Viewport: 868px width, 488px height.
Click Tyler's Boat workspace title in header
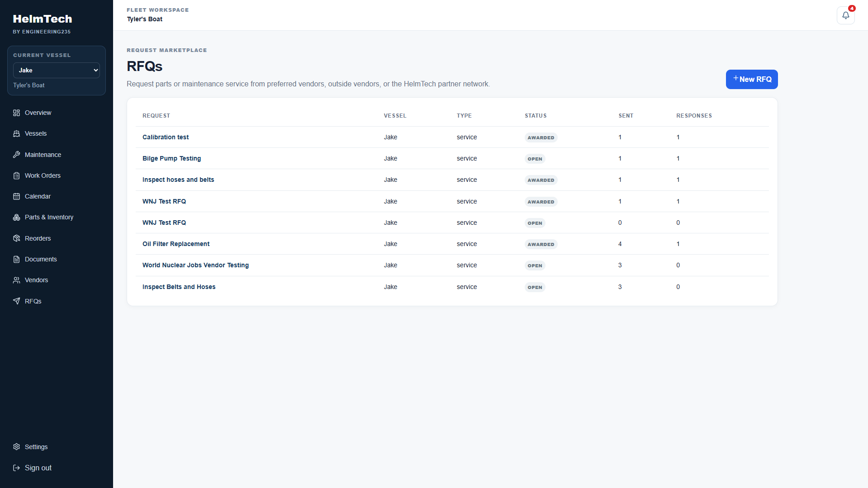(144, 19)
